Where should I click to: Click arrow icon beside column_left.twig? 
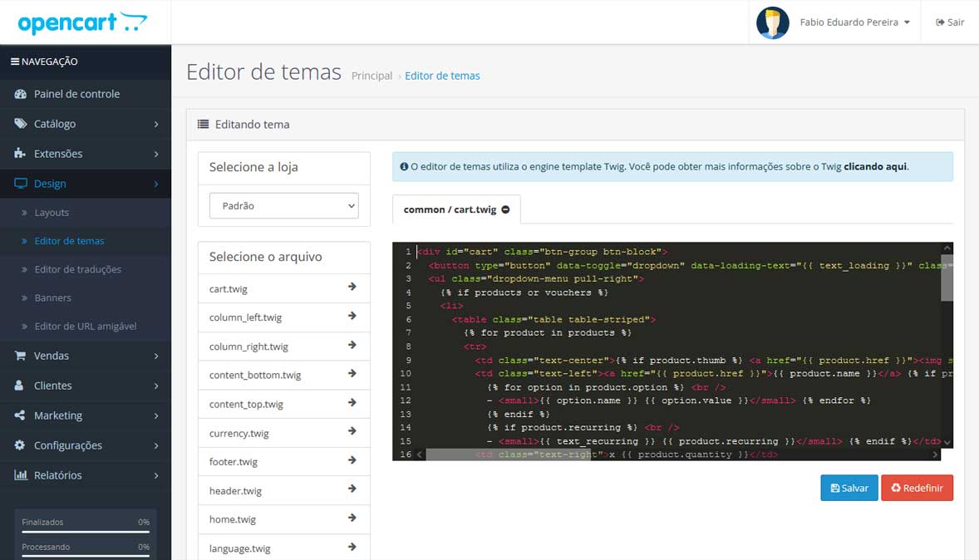click(352, 316)
